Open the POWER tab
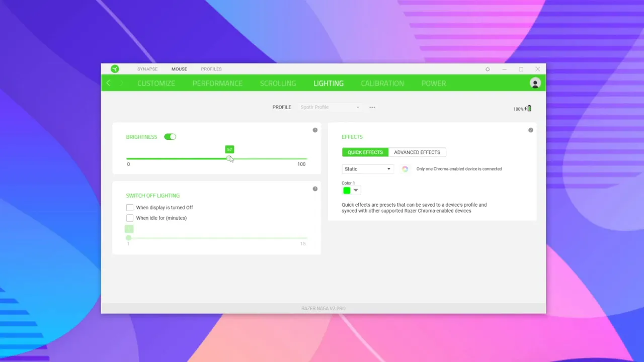Screen dimensions: 644x362 [x=434, y=83]
